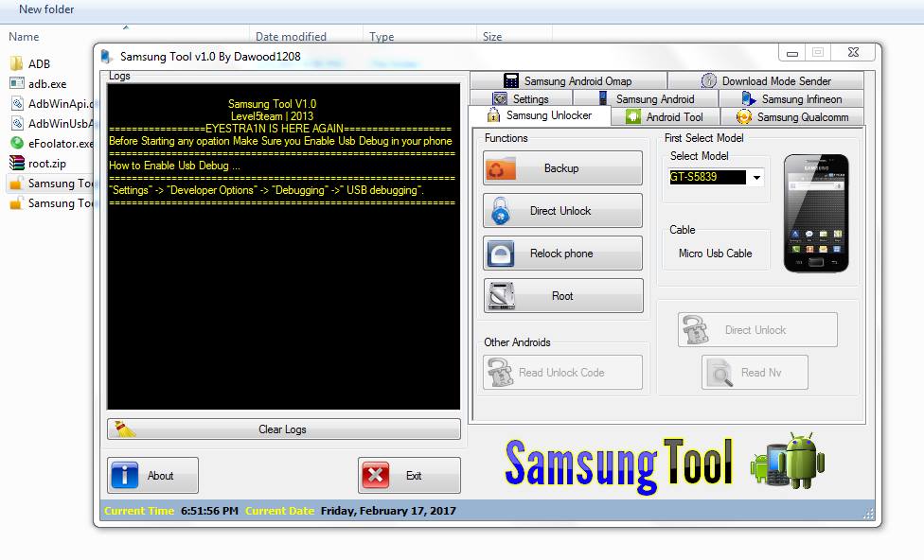Click the black Logs output area
This screenshot has width=924, height=560.
283,247
